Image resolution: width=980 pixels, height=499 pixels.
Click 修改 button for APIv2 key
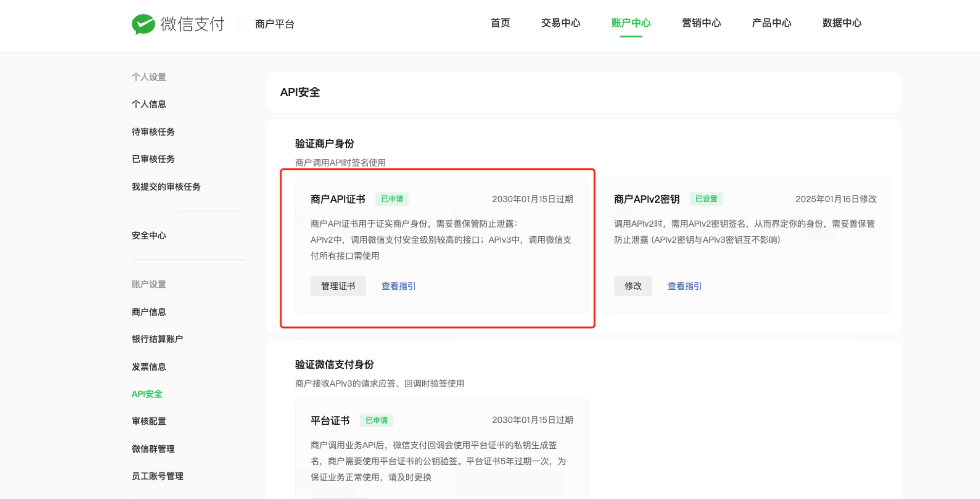[633, 286]
